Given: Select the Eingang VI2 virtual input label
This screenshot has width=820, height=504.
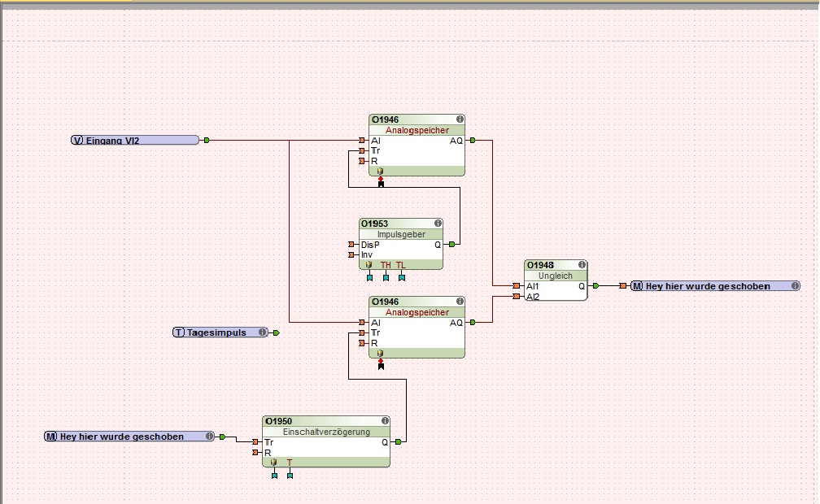Looking at the screenshot, I should [112, 140].
